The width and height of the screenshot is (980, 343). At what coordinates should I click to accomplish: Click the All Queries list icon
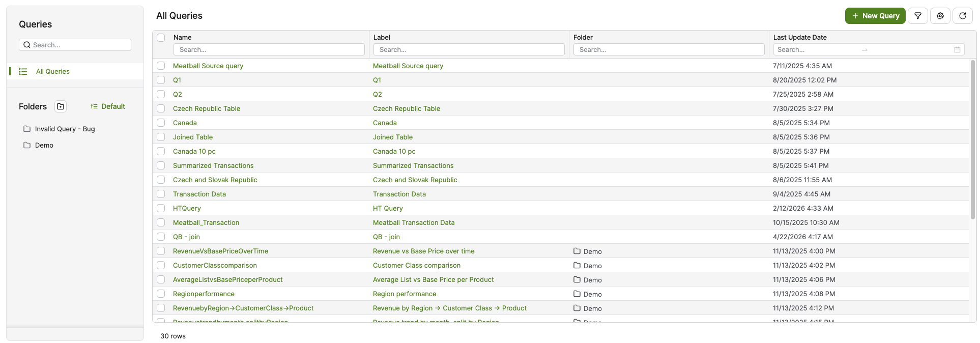point(23,72)
